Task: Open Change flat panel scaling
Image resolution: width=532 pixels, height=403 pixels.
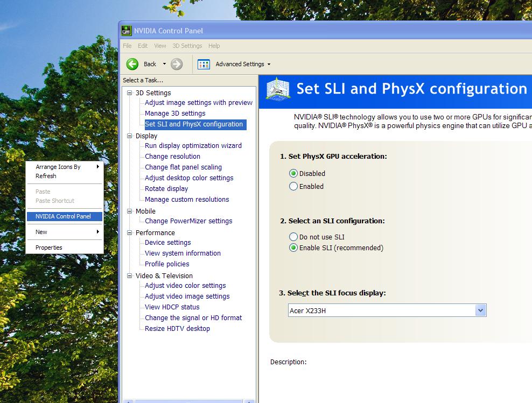Action: pyautogui.click(x=183, y=167)
